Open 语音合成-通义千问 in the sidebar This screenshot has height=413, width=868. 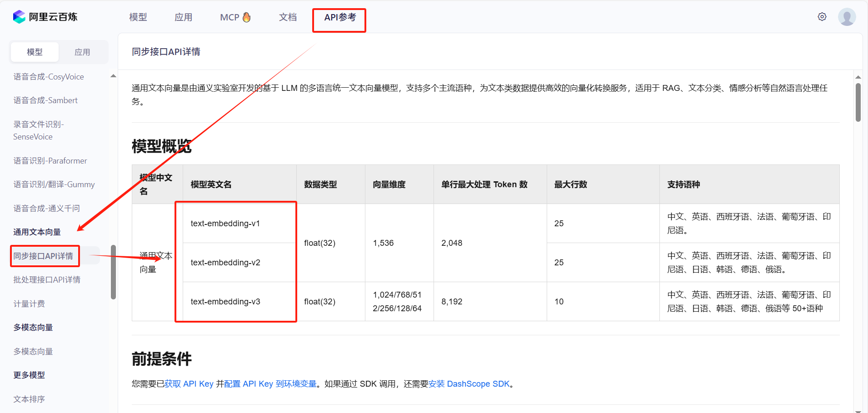(46, 209)
